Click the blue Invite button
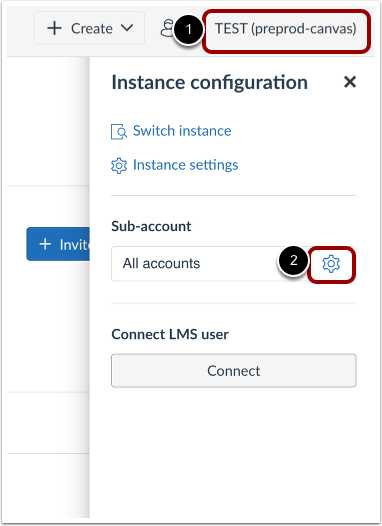This screenshot has height=526, width=382. (58, 244)
